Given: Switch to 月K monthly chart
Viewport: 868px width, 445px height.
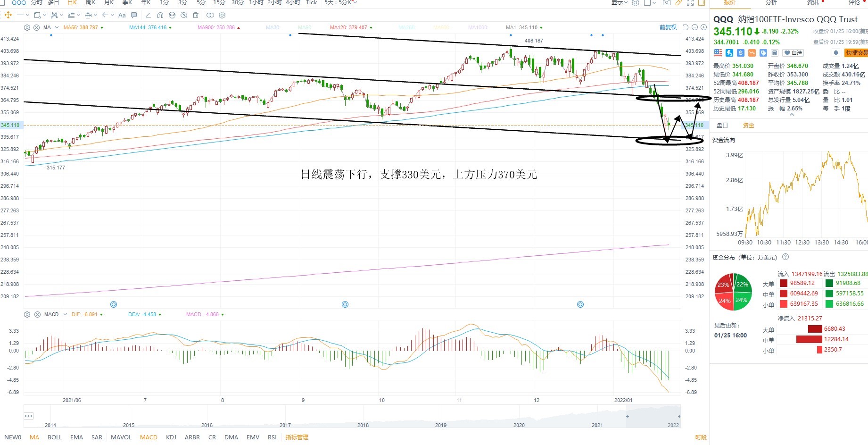Looking at the screenshot, I should [x=109, y=2].
